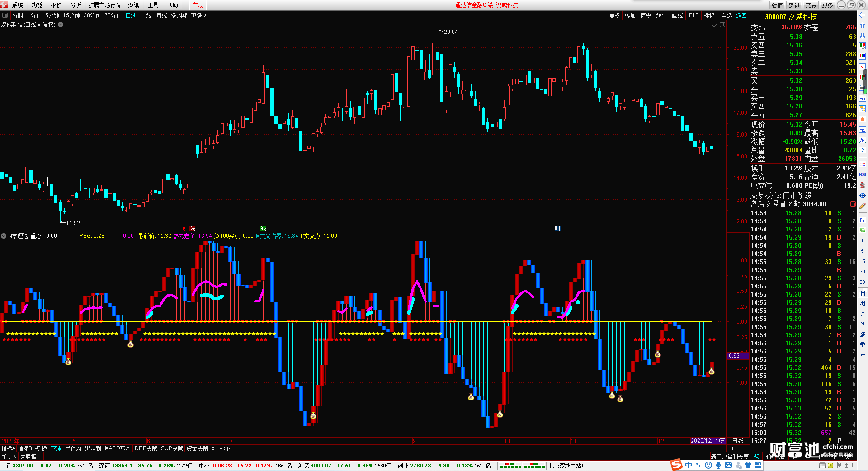Open the 功能 menu
Screen dimensions: 868x471
(x=37, y=5)
